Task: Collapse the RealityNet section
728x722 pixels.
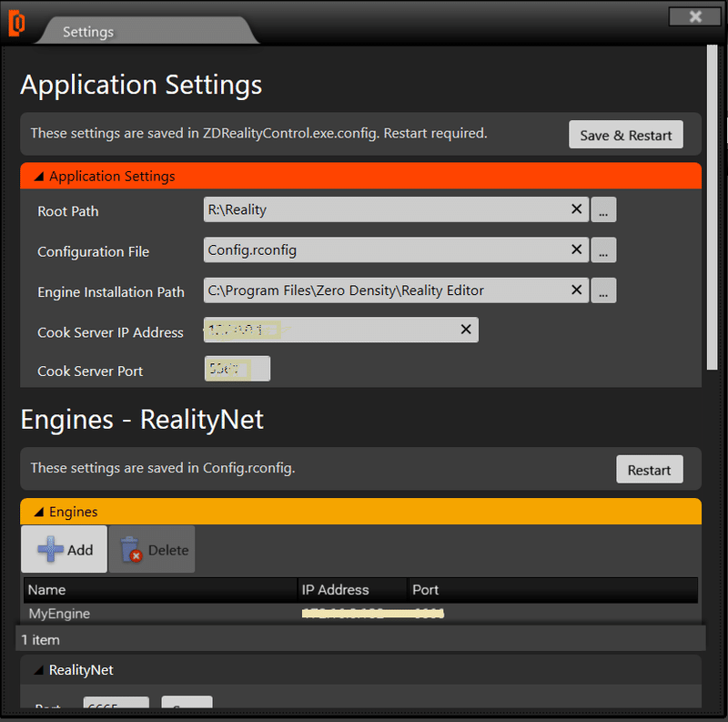Action: pos(39,670)
